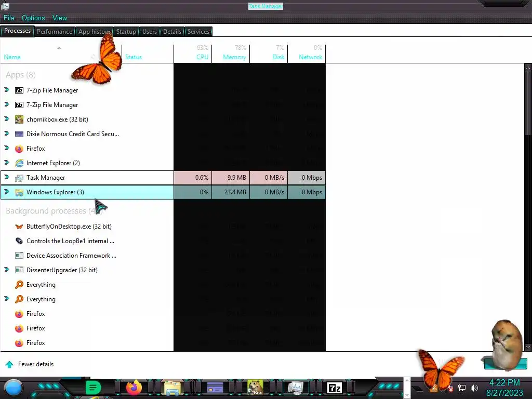Open 7-Zip from the taskbar
This screenshot has height=399, width=532.
335,388
